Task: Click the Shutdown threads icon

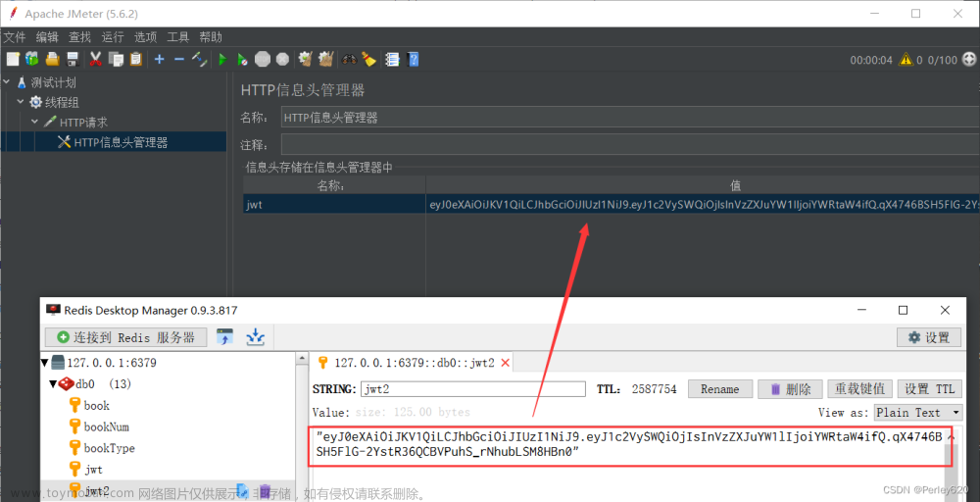Action: pos(282,60)
